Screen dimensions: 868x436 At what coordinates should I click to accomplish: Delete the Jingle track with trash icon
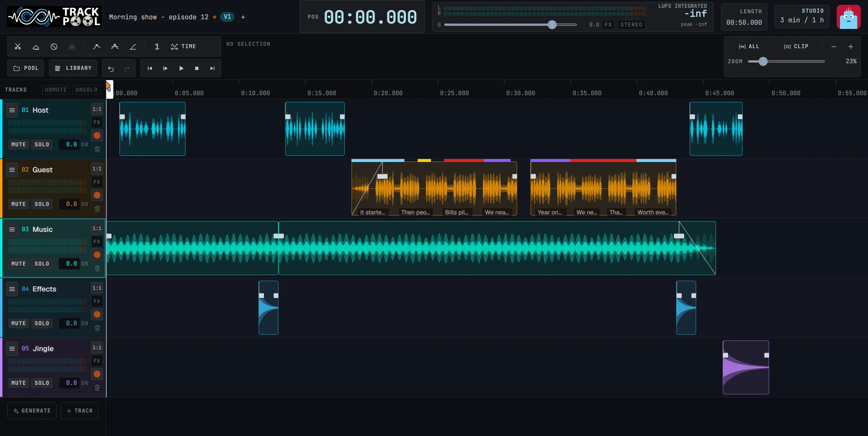[97, 388]
